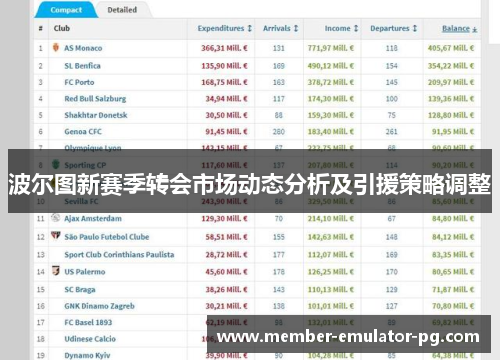Image resolution: width=500 pixels, height=362 pixels.
Task: Click Sevilla FC balance 85,60 Mill. €
Action: (453, 201)
